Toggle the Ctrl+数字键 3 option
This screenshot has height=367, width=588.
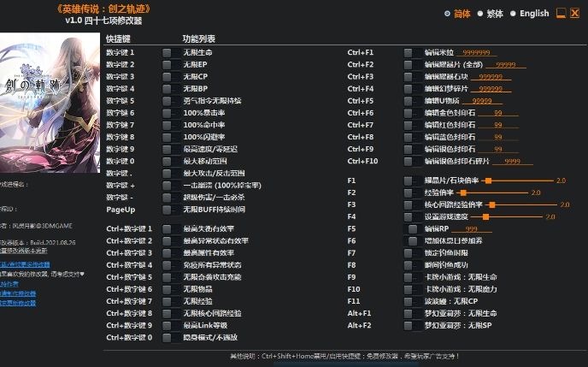point(171,253)
